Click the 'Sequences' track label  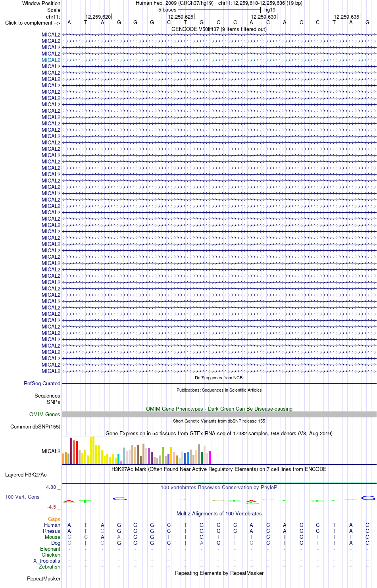47,396
